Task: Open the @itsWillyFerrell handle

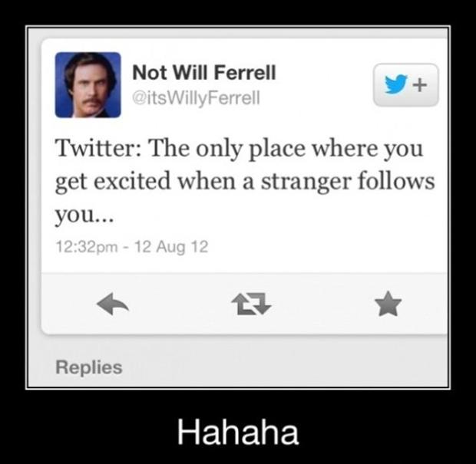Action: (196, 98)
